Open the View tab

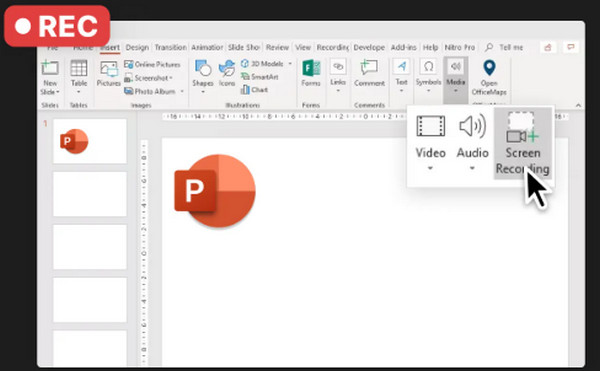[303, 47]
